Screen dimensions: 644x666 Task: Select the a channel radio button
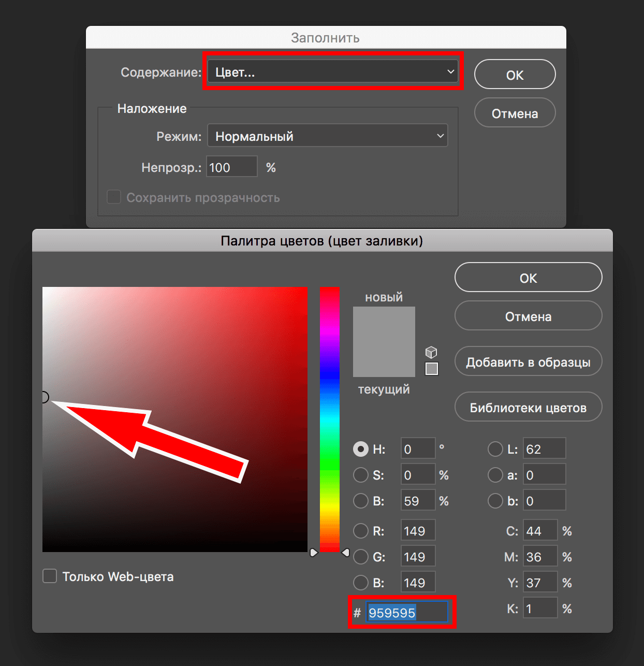pos(495,475)
